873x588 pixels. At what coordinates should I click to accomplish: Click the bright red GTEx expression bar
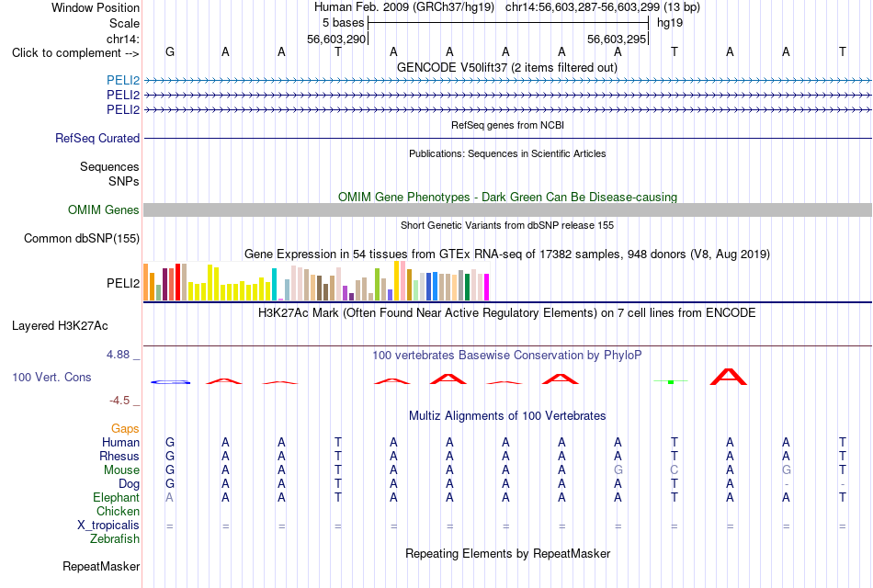pos(177,282)
